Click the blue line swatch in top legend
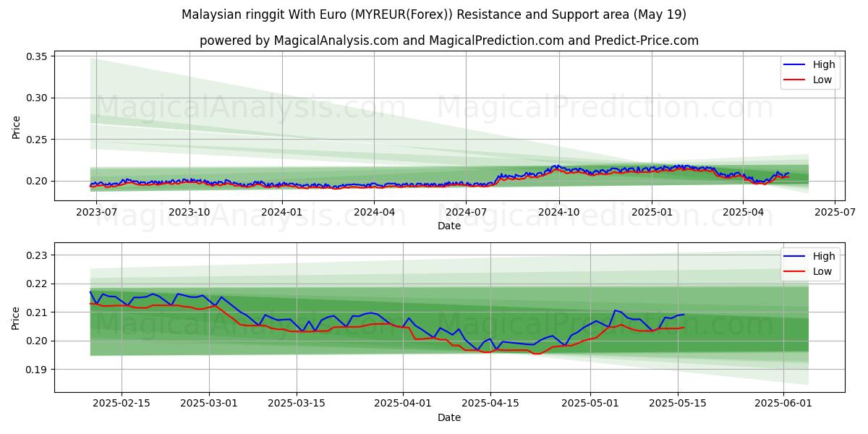 click(795, 65)
